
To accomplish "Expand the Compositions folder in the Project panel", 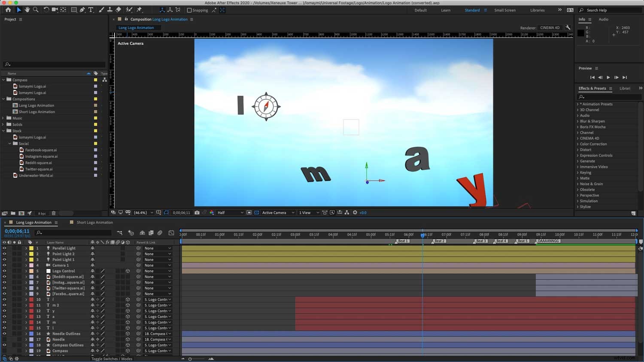I will 3,99.
